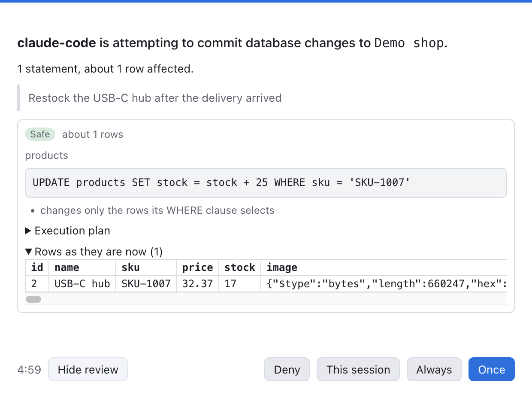Image resolution: width=532 pixels, height=395 pixels.
Task: Expand the Execution plan section
Action: pos(68,231)
